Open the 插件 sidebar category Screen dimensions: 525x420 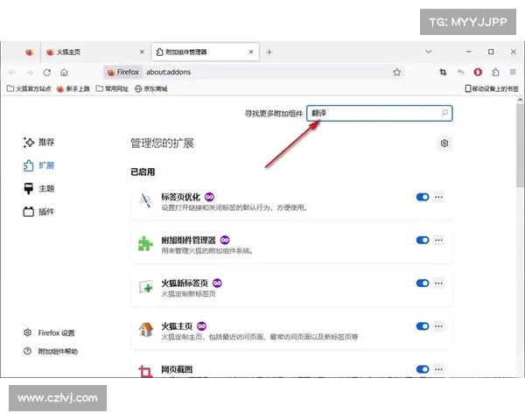38,212
